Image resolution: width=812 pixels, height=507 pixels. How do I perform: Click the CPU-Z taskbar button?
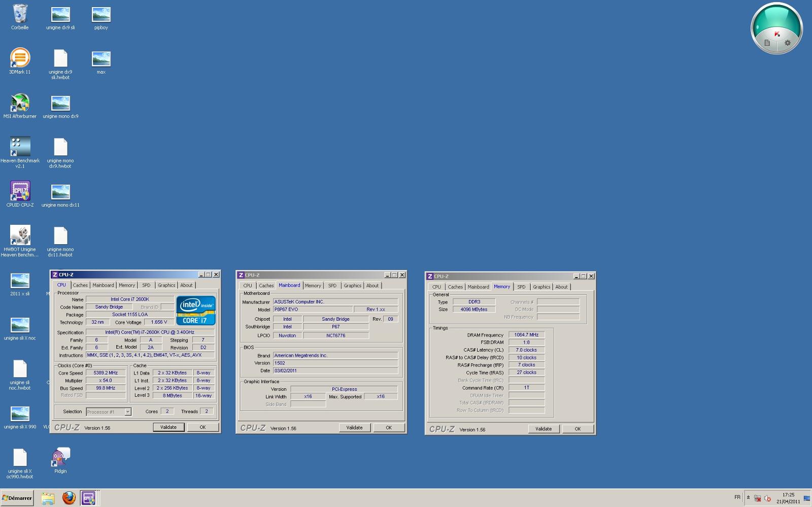point(88,498)
